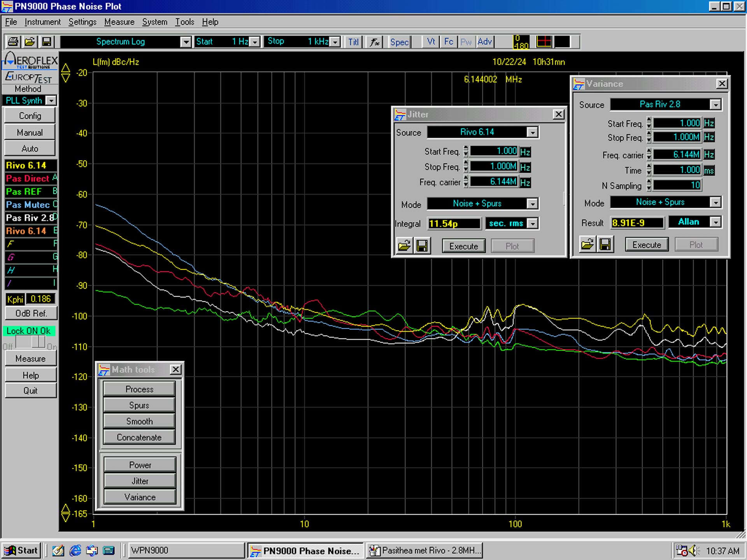The width and height of the screenshot is (747, 560).
Task: Open the System menu
Action: [x=154, y=22]
